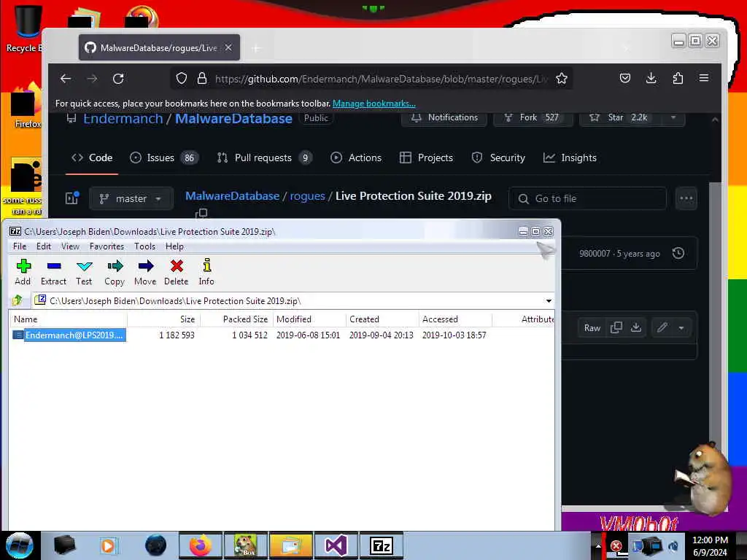747x560 pixels.
Task: Open Visual Studio from taskbar
Action: point(336,545)
